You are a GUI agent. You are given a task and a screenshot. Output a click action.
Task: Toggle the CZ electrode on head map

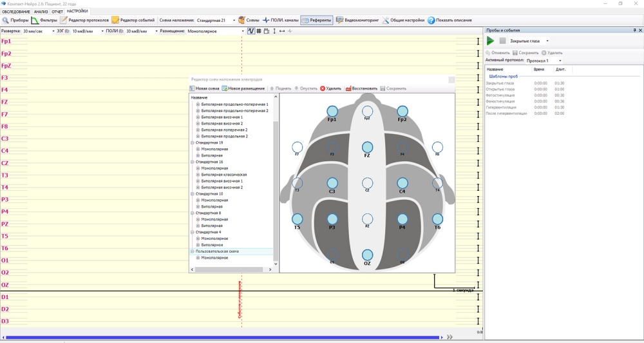point(367,184)
